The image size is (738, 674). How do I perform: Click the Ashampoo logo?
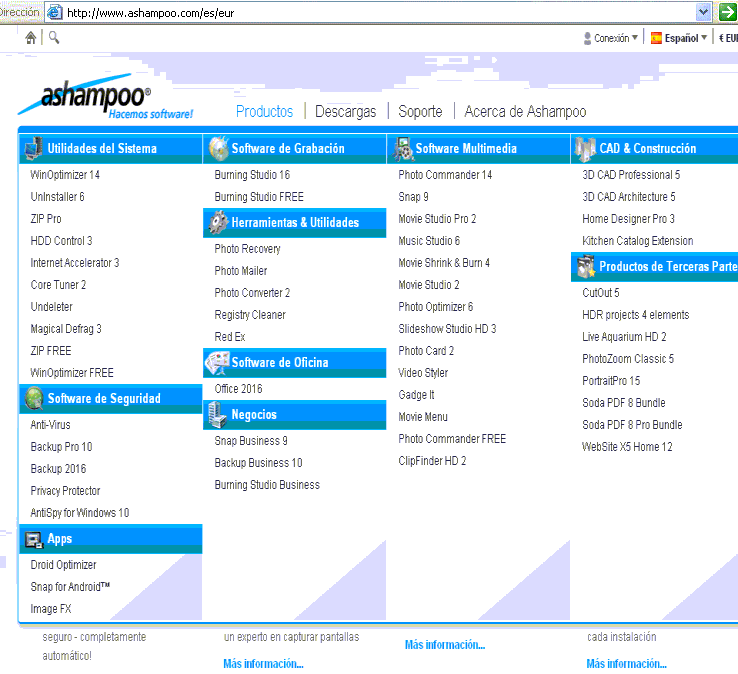(106, 97)
